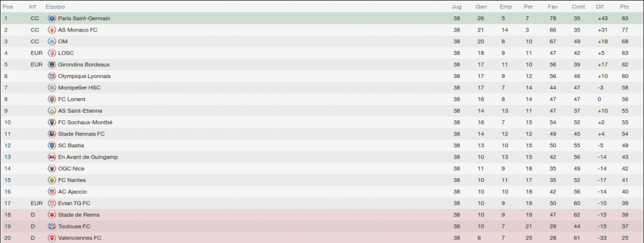Click the Equipo column header
This screenshot has height=243, width=644.
(55, 7)
